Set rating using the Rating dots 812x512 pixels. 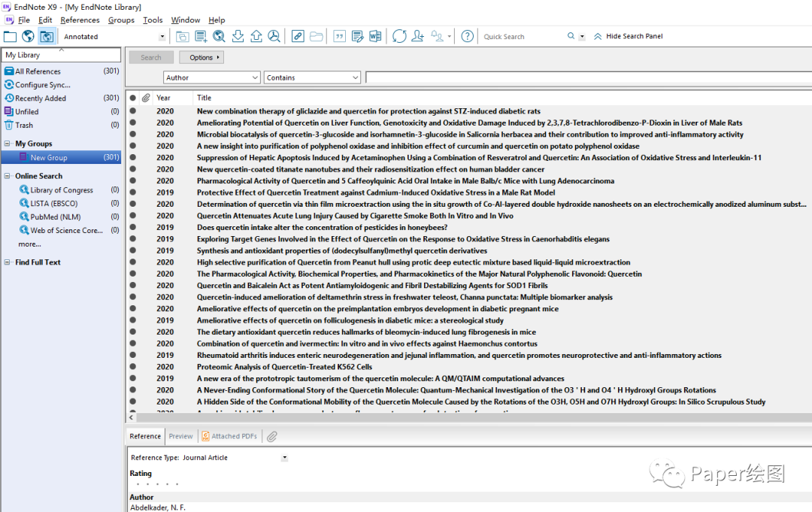[x=157, y=484]
